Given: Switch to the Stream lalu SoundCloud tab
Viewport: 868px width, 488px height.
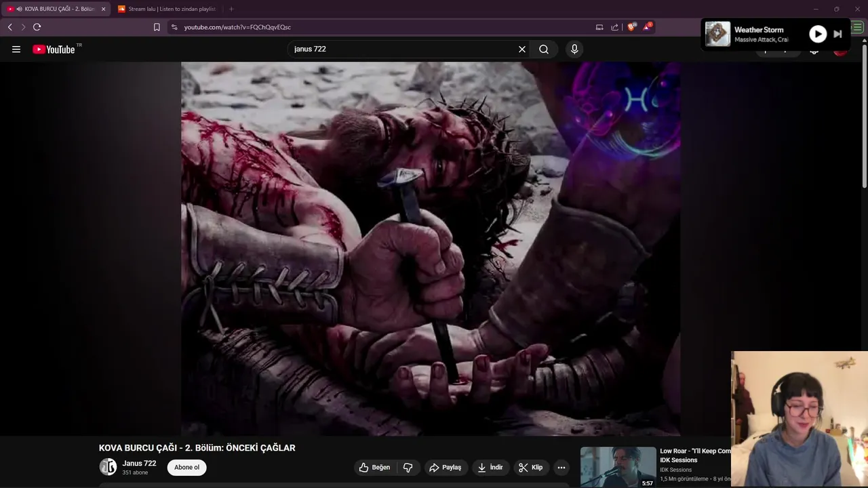Looking at the screenshot, I should [167, 9].
